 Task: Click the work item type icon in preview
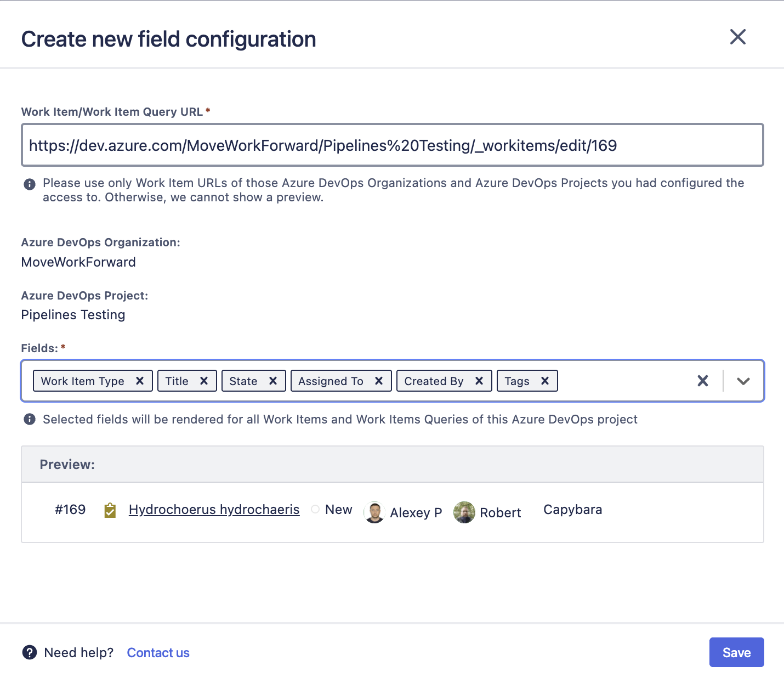click(x=110, y=511)
